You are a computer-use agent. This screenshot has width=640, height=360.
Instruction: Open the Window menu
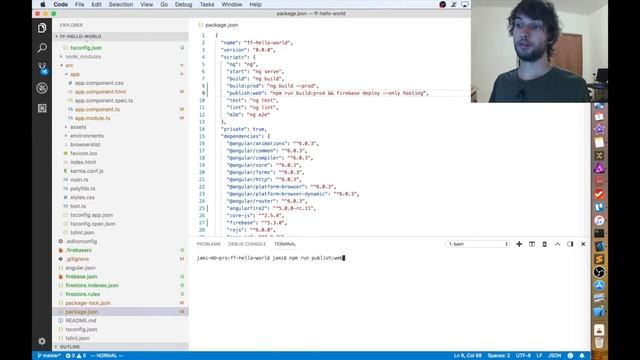232,4
